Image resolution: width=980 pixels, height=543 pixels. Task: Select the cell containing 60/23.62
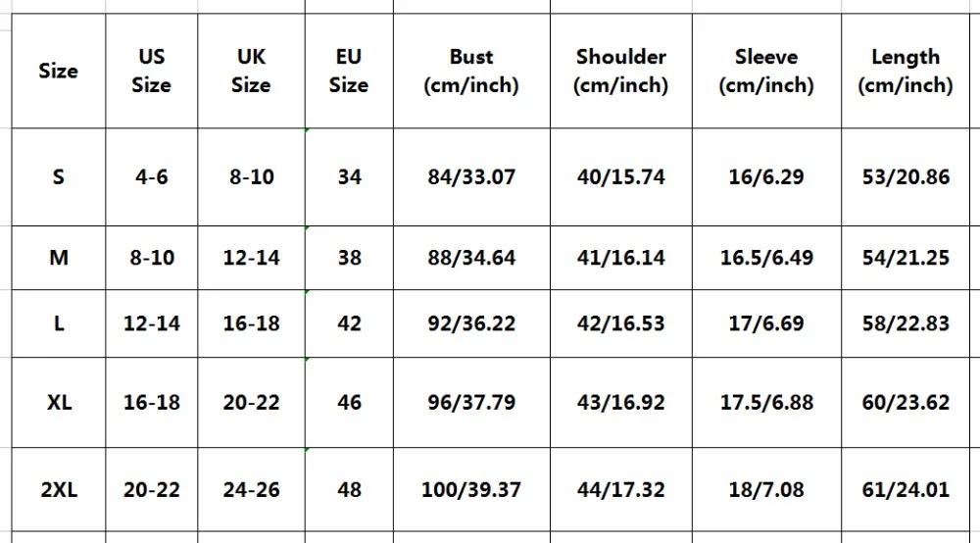tap(906, 403)
